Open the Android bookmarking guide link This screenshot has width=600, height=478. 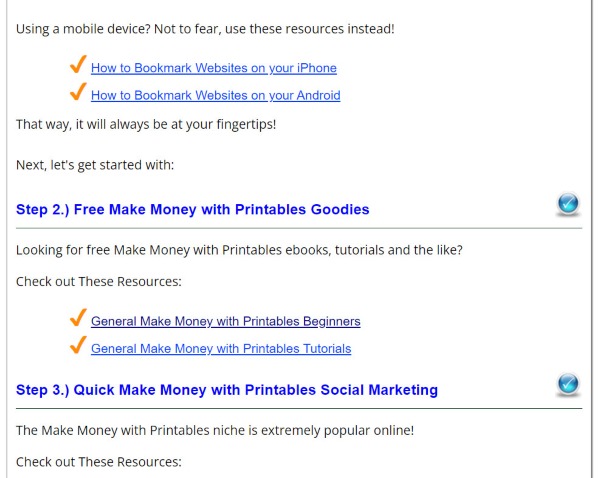(x=215, y=96)
